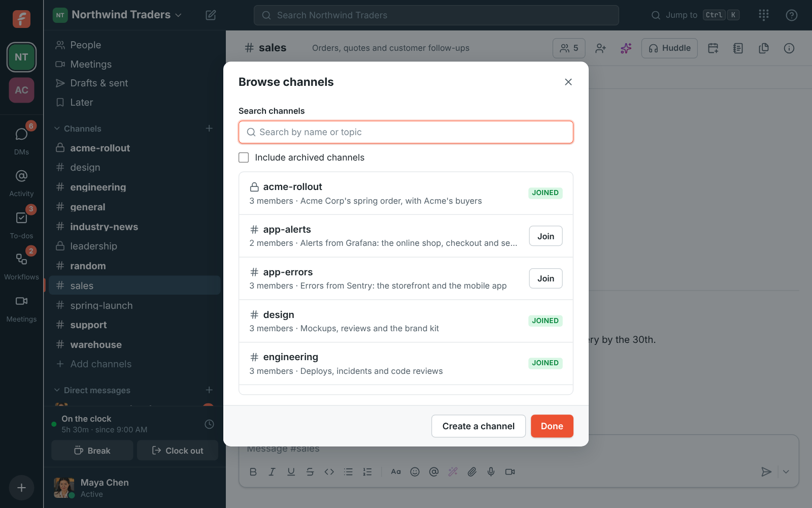812x508 pixels.
Task: Open the Northwind Traders workspace dropdown
Action: pos(126,15)
